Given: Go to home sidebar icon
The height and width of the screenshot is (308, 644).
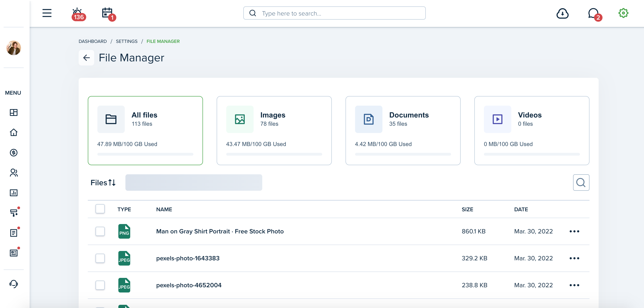Looking at the screenshot, I should pyautogui.click(x=13, y=132).
